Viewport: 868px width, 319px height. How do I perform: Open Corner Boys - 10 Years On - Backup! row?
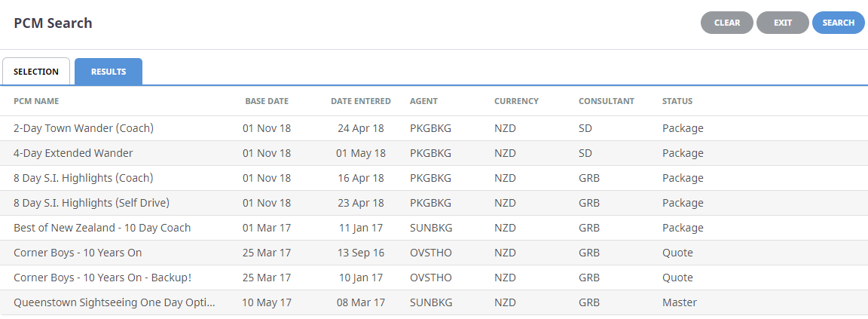coord(434,278)
